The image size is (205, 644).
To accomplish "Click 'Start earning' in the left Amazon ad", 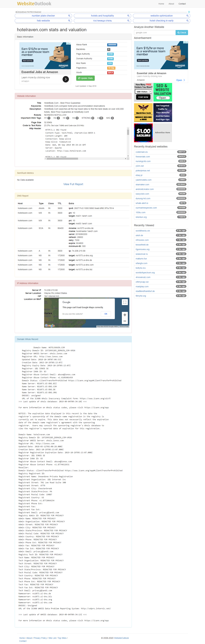I will point(27,60).
